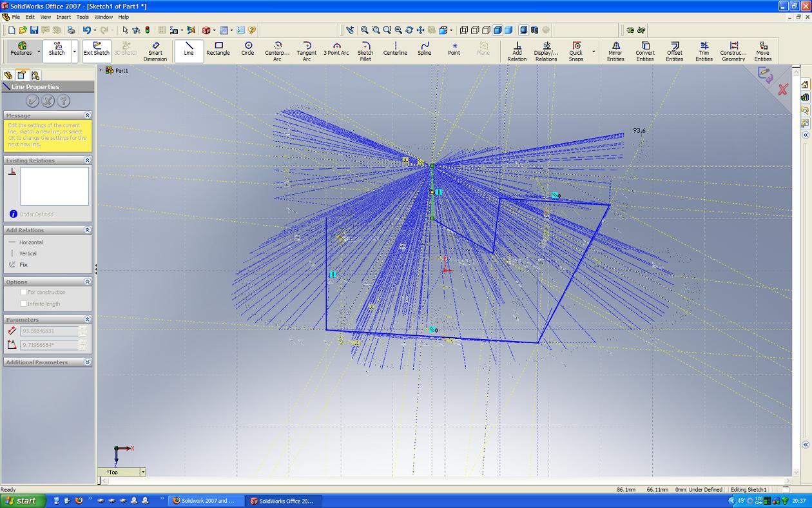Add the Vertical relation
Viewport: 812px width, 508px height.
pos(23,253)
